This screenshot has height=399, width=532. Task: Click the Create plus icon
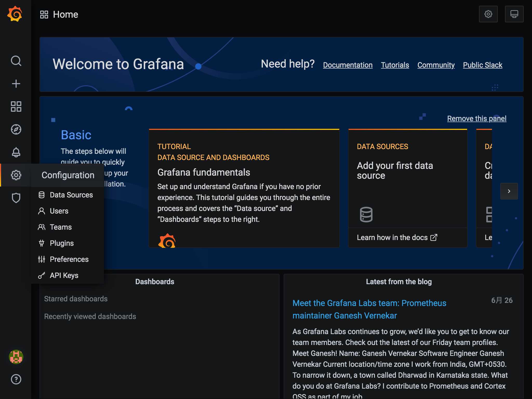tap(16, 84)
